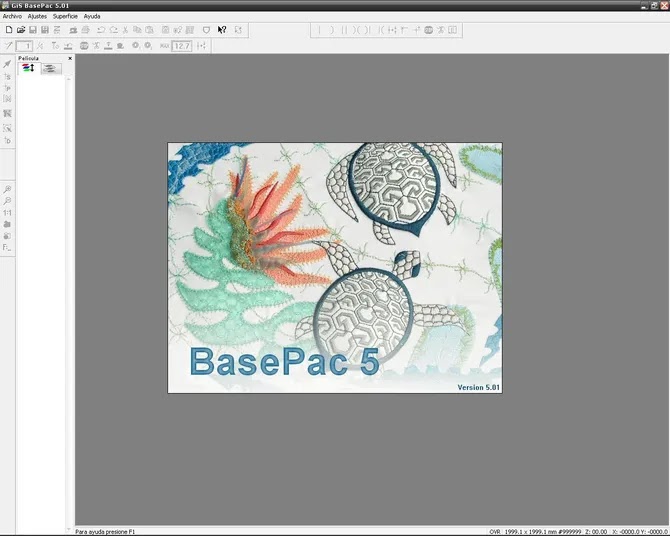670x536 pixels.
Task: Click the zoom in magnifier icon
Action: (7, 189)
